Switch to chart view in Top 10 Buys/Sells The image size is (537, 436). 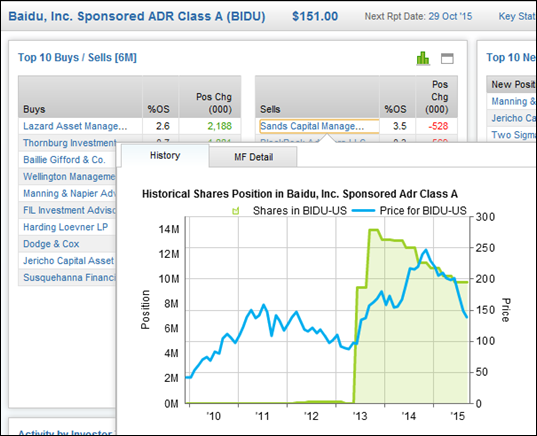pyautogui.click(x=423, y=58)
